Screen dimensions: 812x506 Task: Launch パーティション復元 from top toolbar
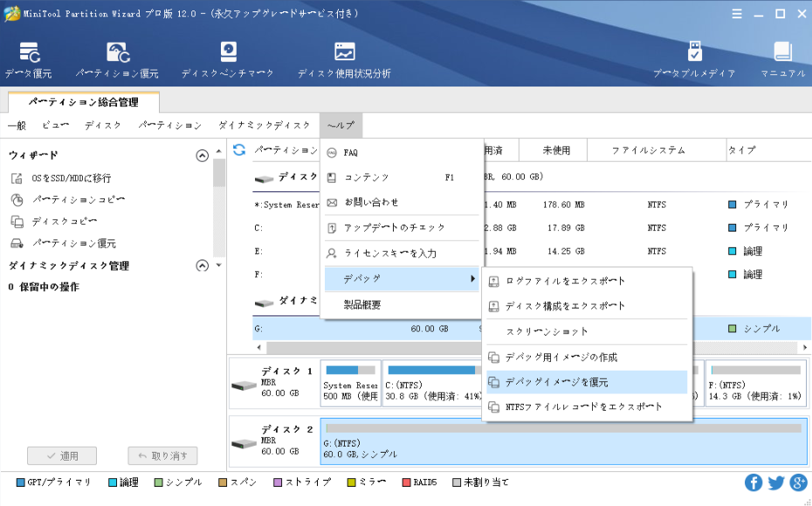tap(117, 59)
